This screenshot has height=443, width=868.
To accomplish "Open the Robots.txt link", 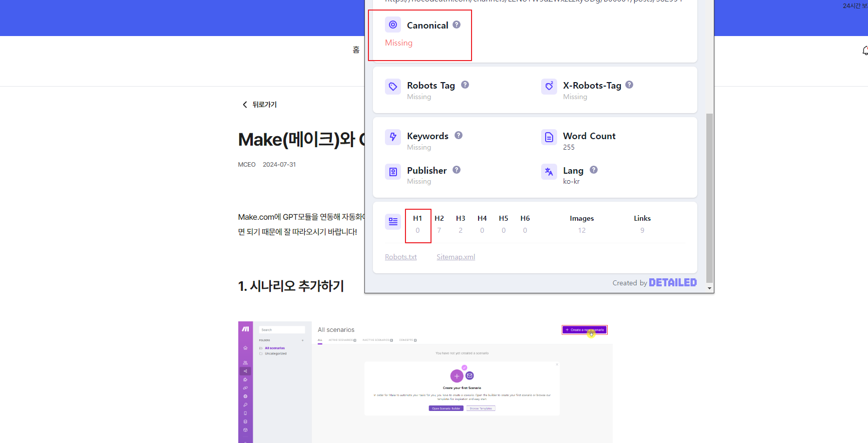I will pyautogui.click(x=401, y=257).
